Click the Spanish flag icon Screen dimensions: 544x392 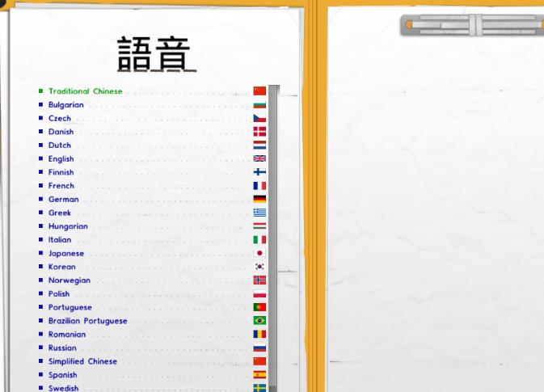(259, 375)
